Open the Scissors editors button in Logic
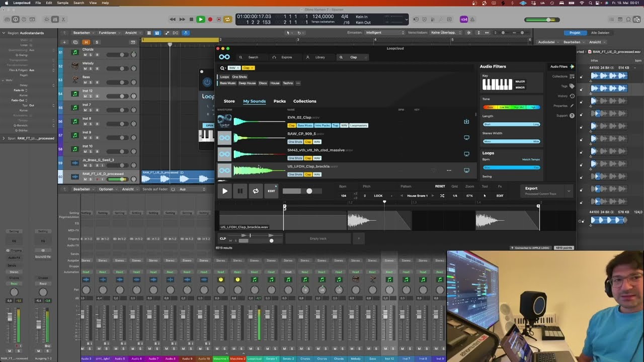 pyautogui.click(x=64, y=20)
